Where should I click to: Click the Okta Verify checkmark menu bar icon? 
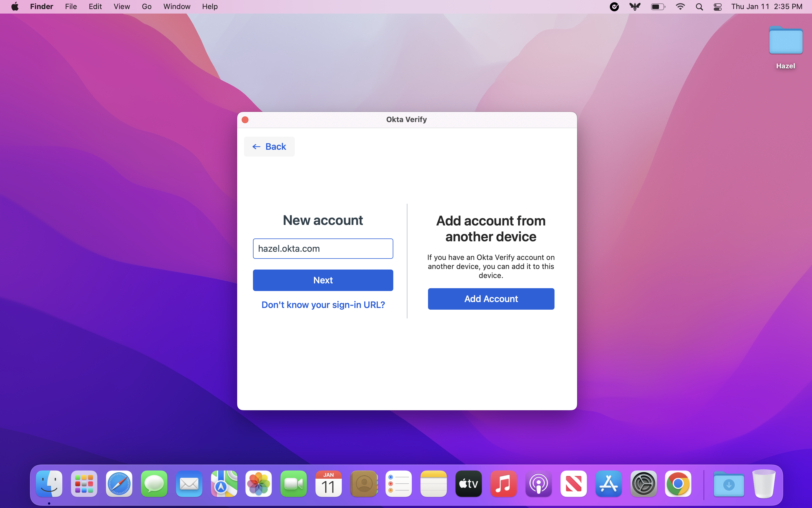(x=614, y=6)
